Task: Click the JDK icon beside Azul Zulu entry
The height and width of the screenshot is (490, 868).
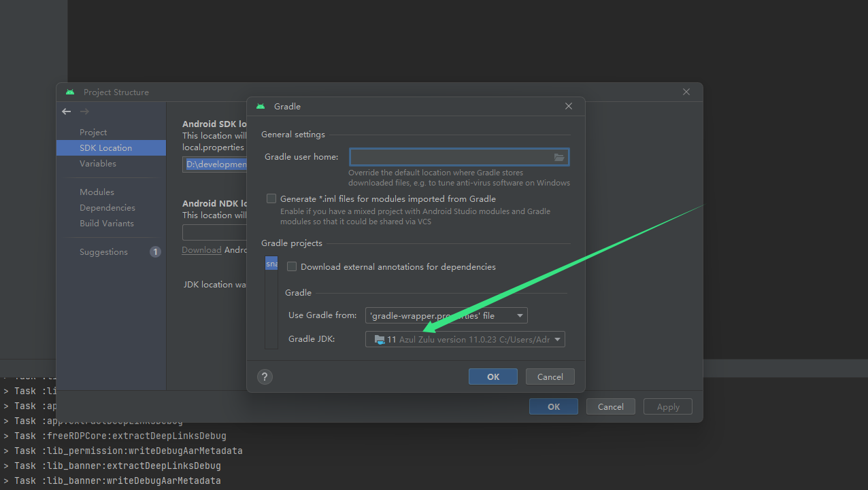Action: [379, 338]
